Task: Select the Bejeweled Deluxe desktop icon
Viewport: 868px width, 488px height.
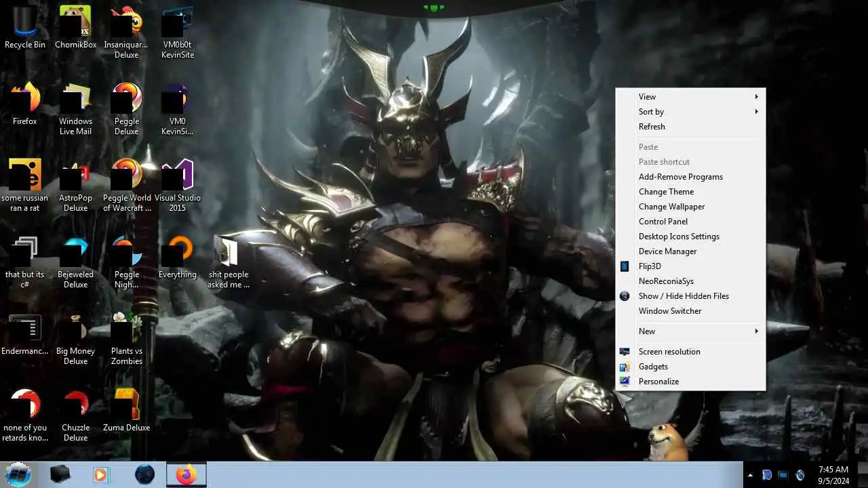Action: [75, 262]
